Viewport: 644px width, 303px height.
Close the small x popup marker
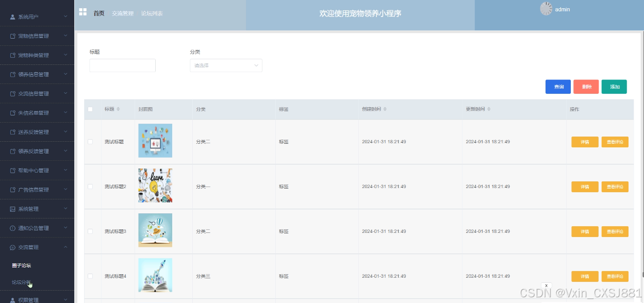(x=546, y=285)
